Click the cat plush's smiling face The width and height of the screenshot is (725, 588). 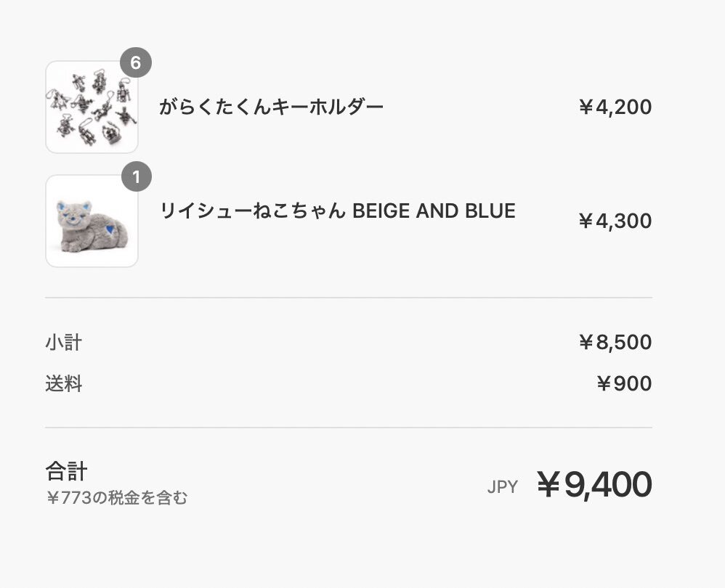point(73,216)
